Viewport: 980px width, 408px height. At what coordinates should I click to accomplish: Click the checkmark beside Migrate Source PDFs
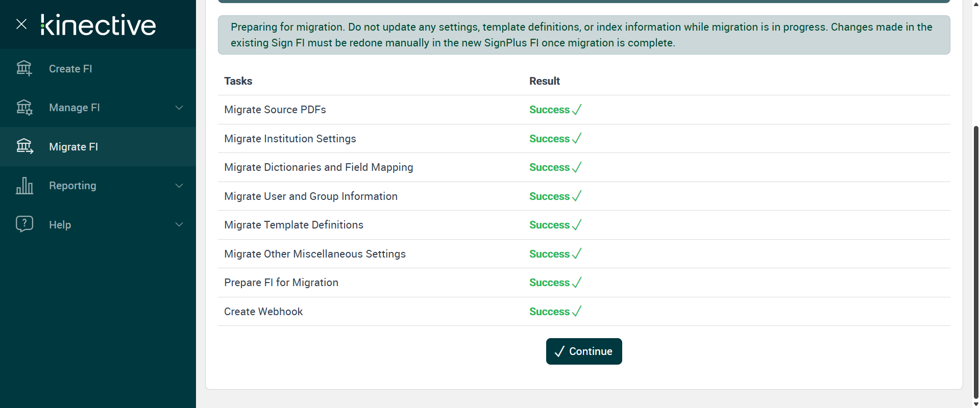pyautogui.click(x=577, y=110)
